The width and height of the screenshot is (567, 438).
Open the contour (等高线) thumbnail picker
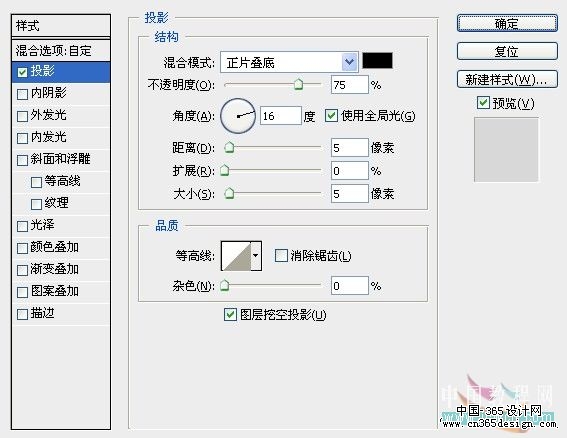(x=236, y=256)
